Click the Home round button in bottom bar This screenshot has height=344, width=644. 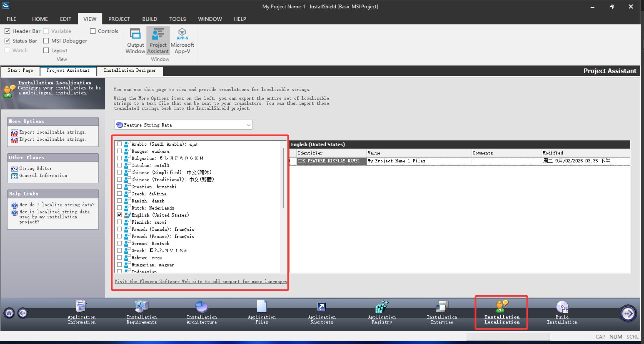point(9,313)
